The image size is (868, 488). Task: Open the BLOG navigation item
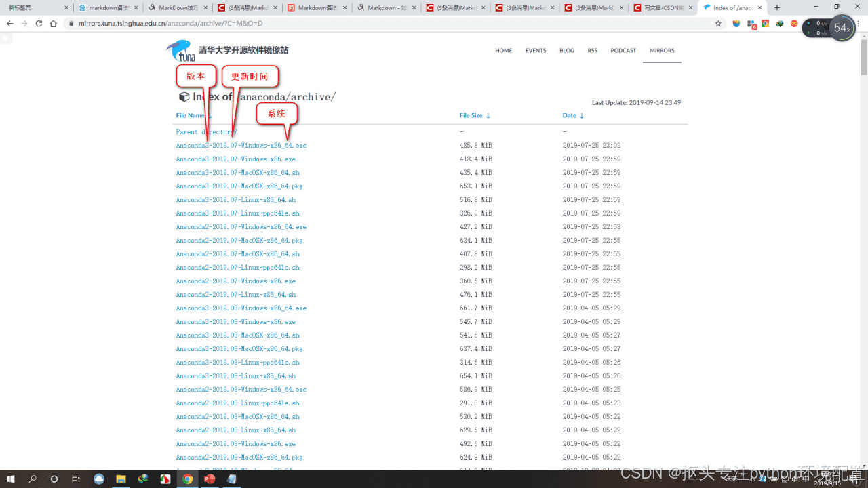point(567,51)
